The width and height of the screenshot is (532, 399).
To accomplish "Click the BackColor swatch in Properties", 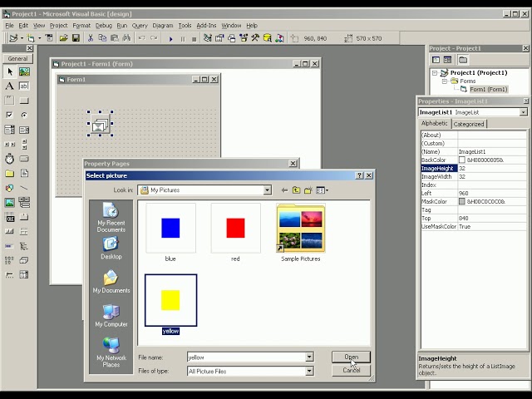I will point(462,160).
